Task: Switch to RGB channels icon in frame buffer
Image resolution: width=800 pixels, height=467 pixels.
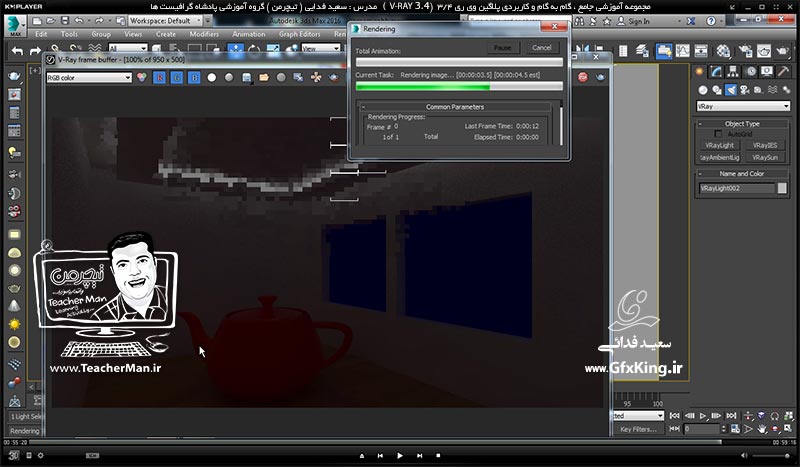Action: (142, 78)
